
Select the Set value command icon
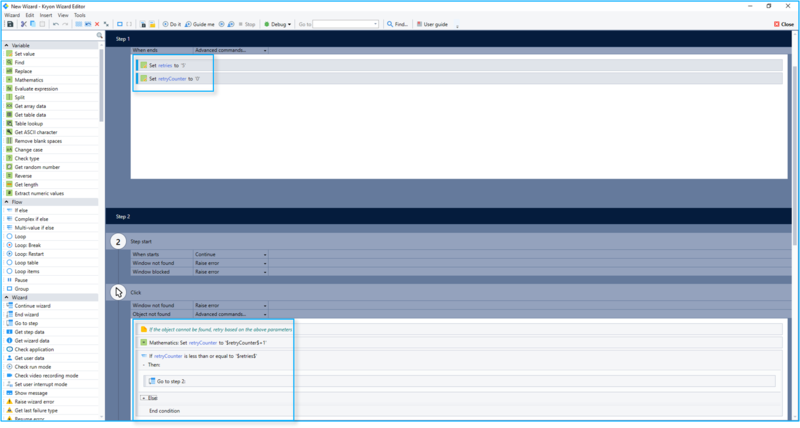click(x=9, y=53)
